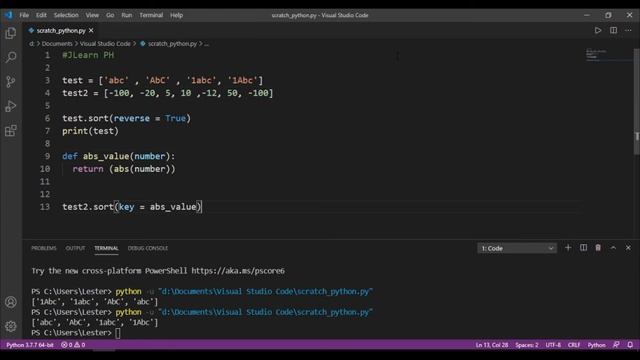Split the terminal panel

pyautogui.click(x=583, y=248)
